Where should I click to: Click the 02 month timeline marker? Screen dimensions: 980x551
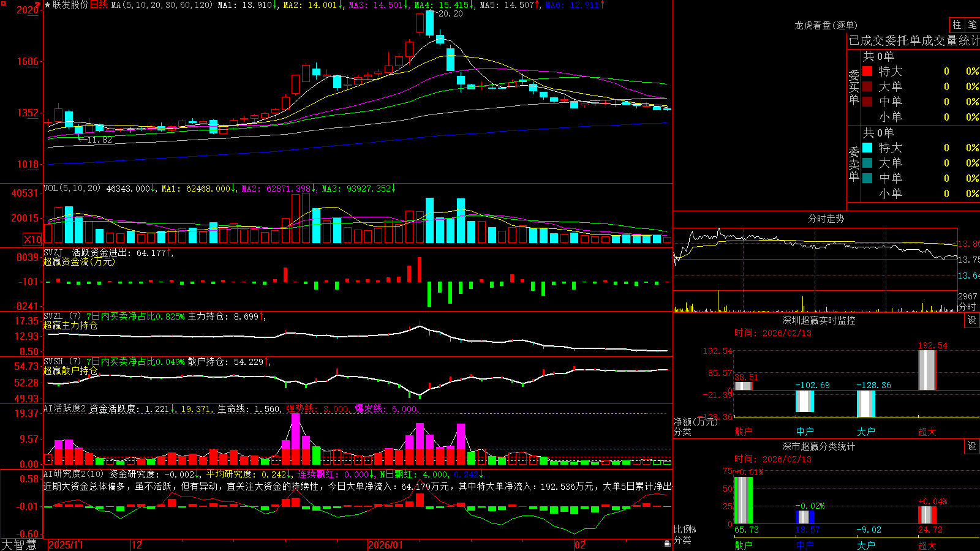(579, 545)
